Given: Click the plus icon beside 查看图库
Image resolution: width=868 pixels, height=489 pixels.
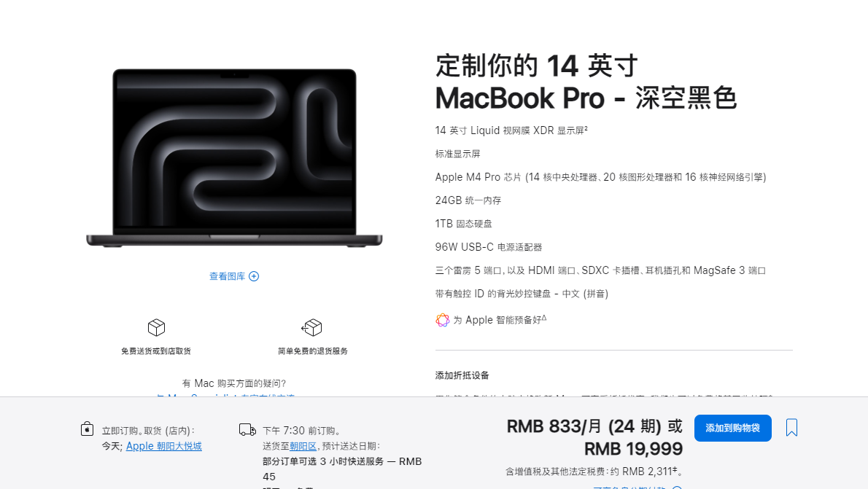Looking at the screenshot, I should (x=254, y=276).
